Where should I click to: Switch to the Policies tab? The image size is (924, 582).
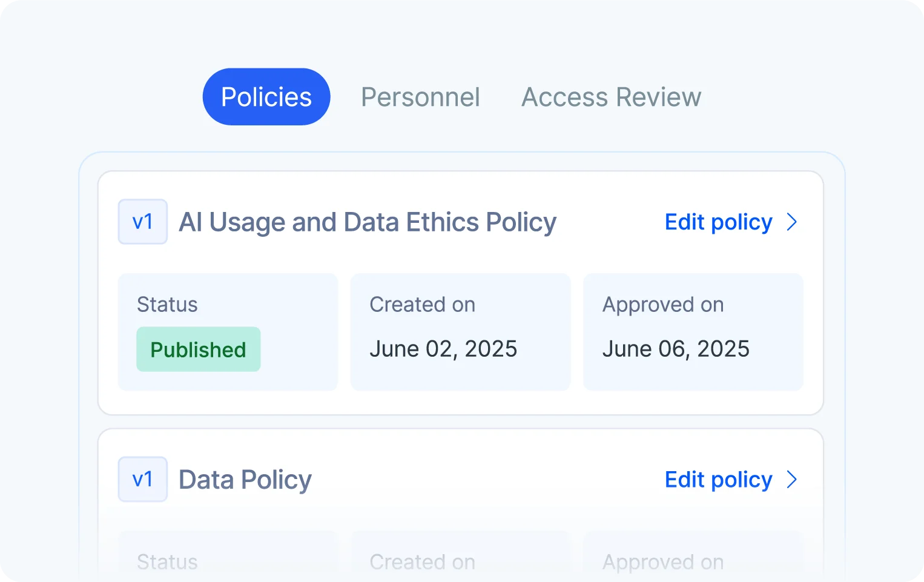pyautogui.click(x=266, y=97)
